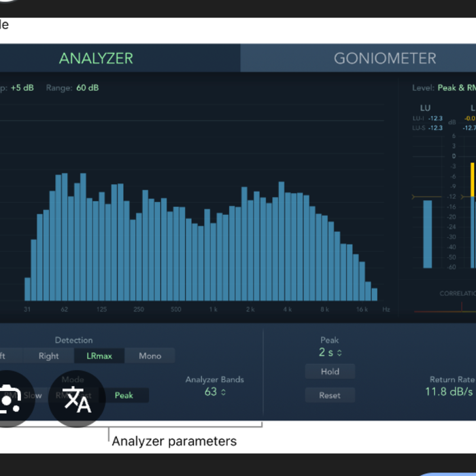The height and width of the screenshot is (476, 476).
Task: Select LRmax detection mode
Action: click(x=99, y=356)
